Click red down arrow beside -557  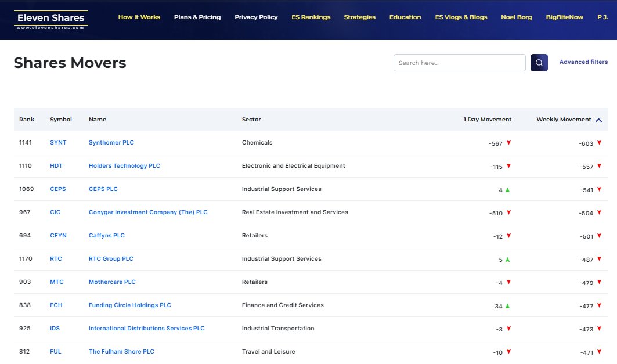pos(599,166)
